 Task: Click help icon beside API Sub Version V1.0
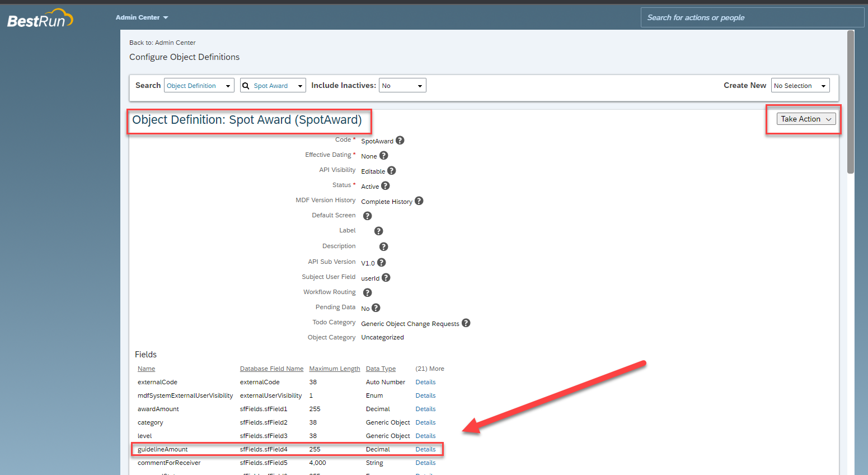[x=382, y=263]
